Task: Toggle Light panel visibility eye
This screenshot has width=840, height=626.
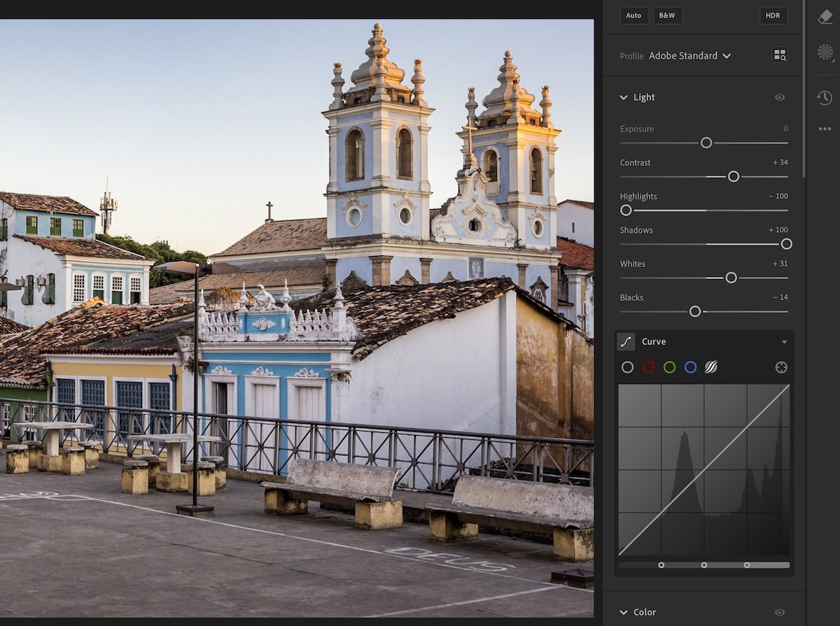Action: [779, 97]
